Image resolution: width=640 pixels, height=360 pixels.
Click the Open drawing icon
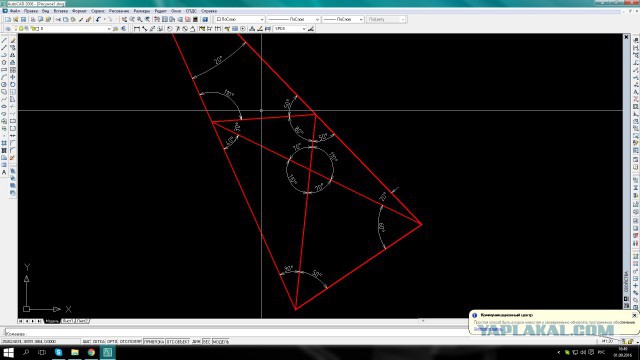tap(16, 19)
